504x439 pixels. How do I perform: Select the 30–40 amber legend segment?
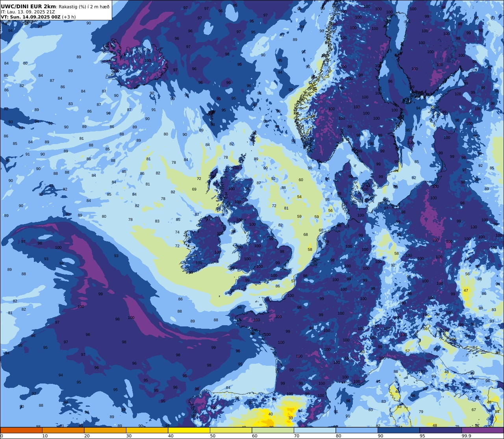pos(147,430)
